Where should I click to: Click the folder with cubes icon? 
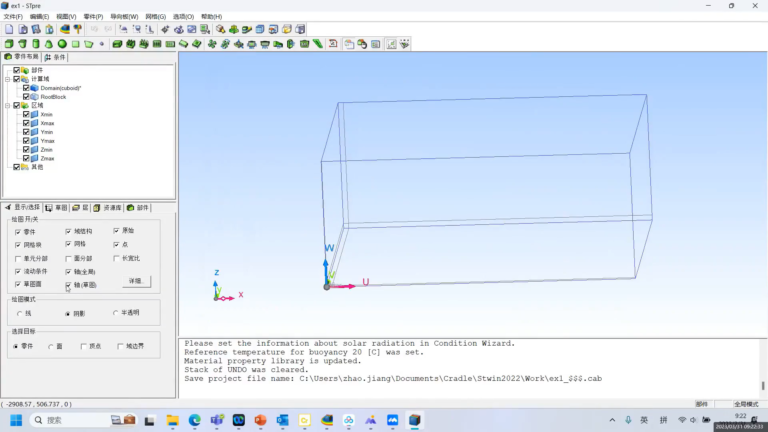click(x=287, y=29)
